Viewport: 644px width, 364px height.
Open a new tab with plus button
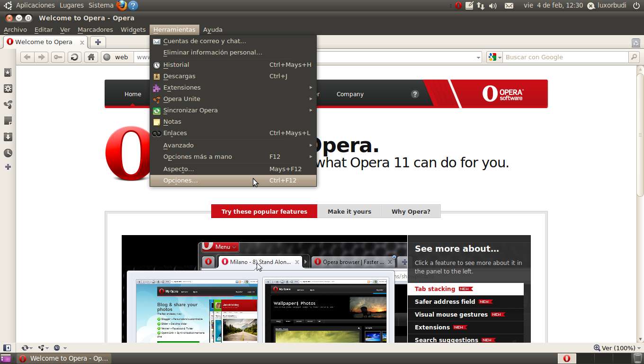point(98,42)
